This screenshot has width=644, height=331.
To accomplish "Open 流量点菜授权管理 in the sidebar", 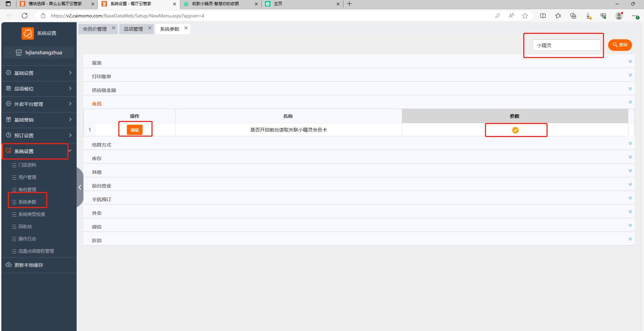I will [36, 251].
